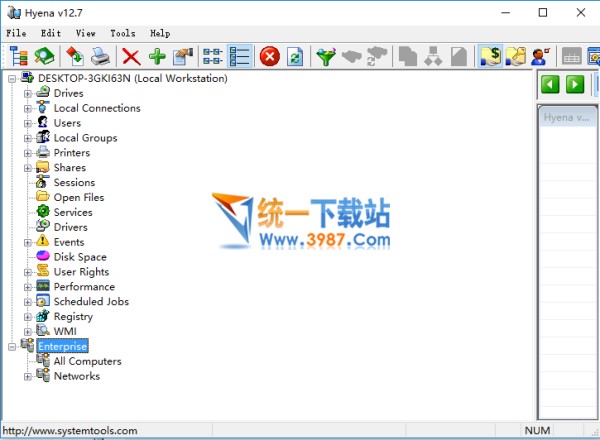Expand the WMI node
Image resolution: width=600 pixels, height=440 pixels.
click(28, 332)
